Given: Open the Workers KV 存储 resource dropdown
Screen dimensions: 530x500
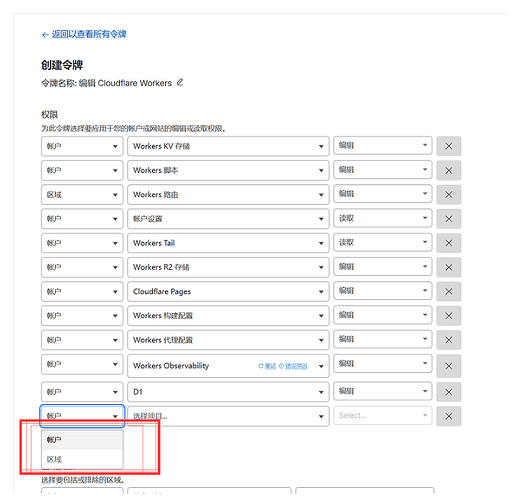Looking at the screenshot, I should coord(228,146).
